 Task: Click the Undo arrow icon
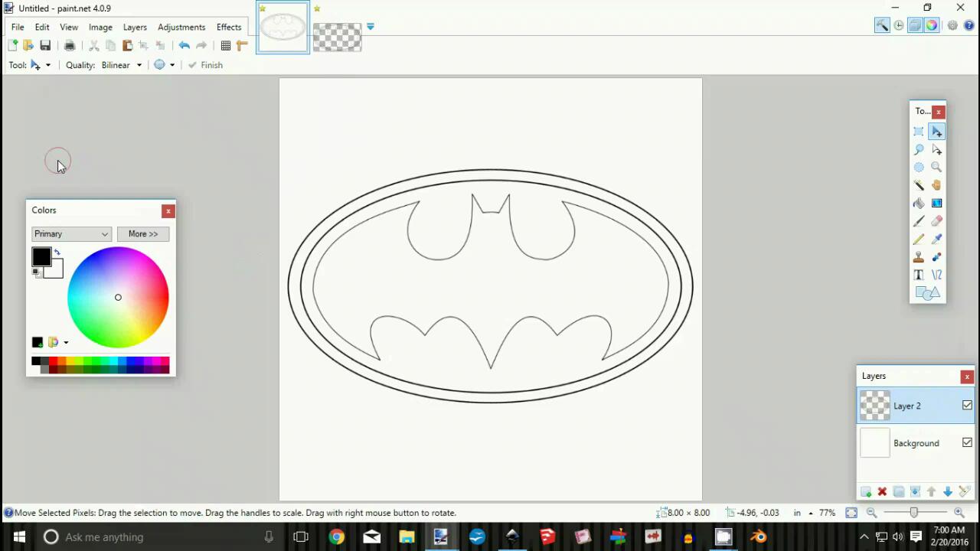[185, 46]
